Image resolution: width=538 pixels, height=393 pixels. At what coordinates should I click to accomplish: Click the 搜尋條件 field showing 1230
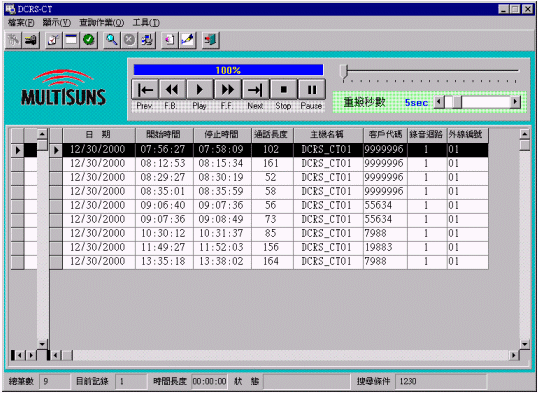click(x=441, y=381)
